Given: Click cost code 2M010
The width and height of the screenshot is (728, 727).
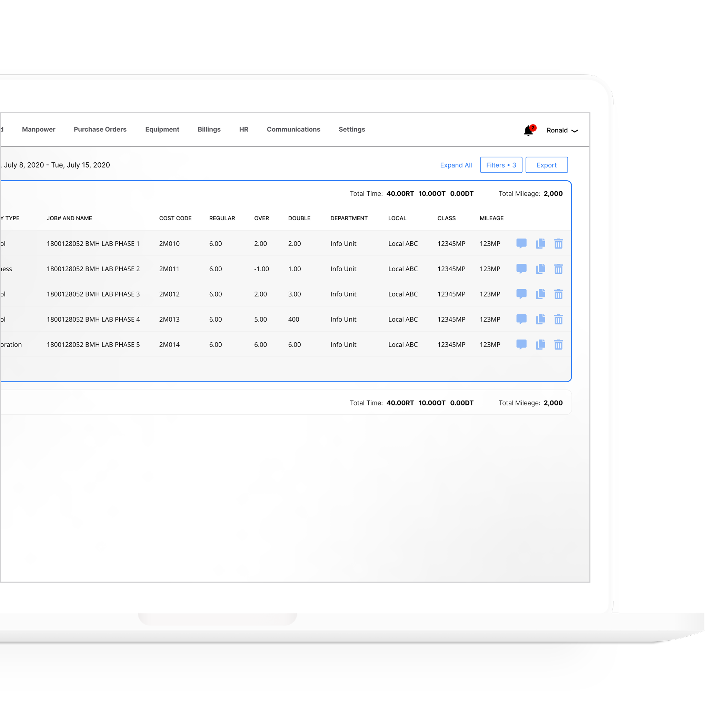Looking at the screenshot, I should click(169, 244).
